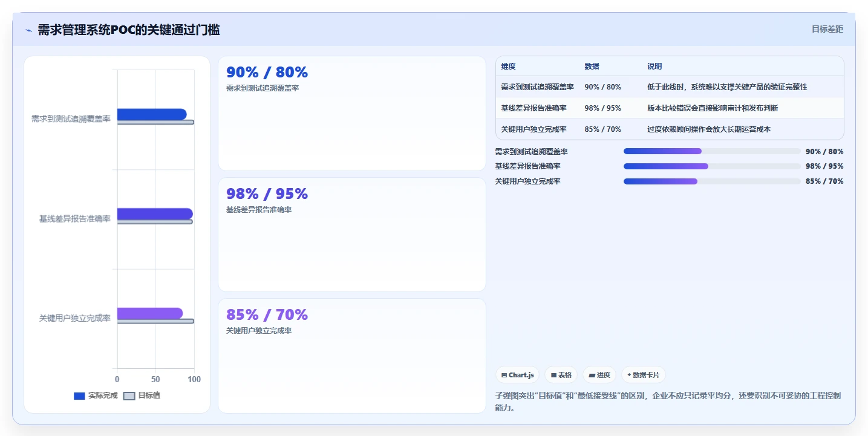This screenshot has height=436, width=868.
Task: Click the title 需求管理系统POC的关键通过门槛
Action: 129,30
